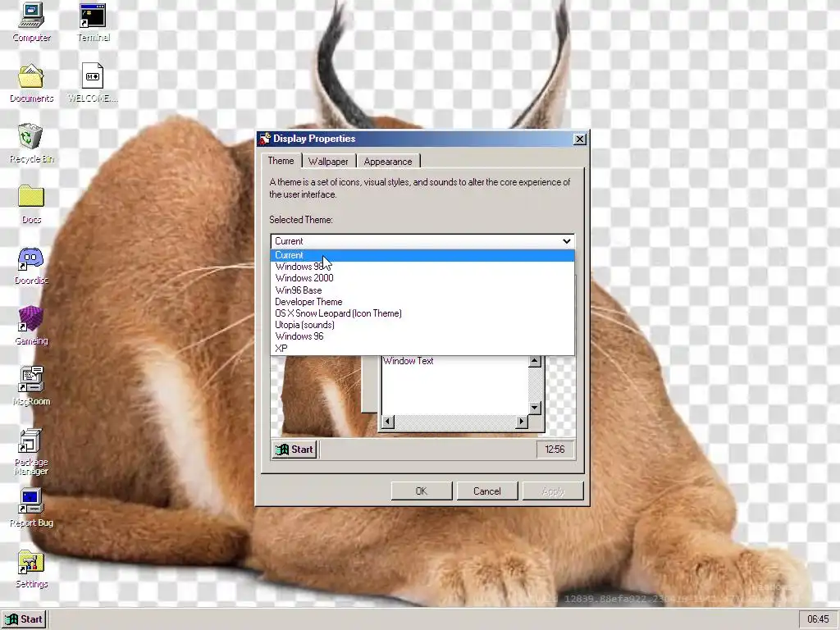The height and width of the screenshot is (630, 840).
Task: Click the preview clock showing 12:56
Action: (x=555, y=450)
